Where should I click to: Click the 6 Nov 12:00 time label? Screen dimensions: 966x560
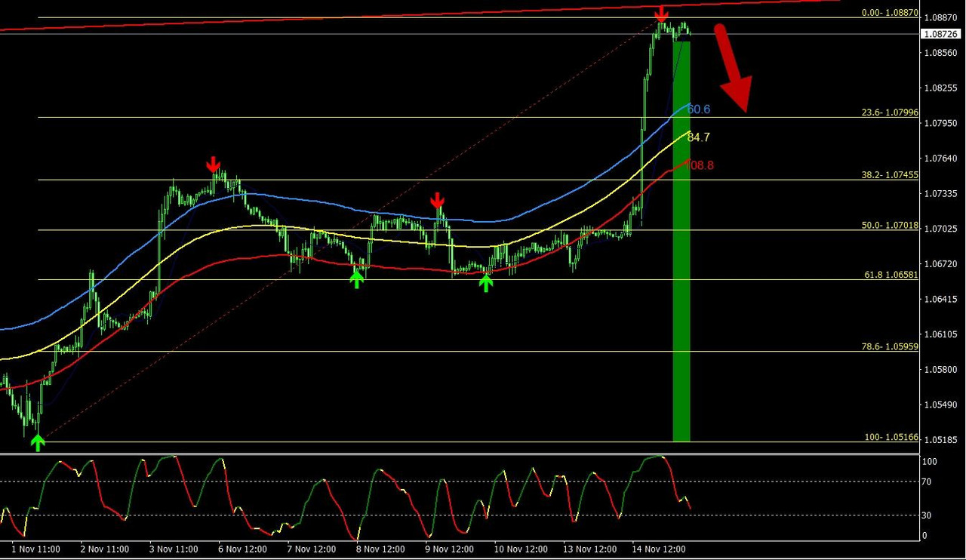242,549
